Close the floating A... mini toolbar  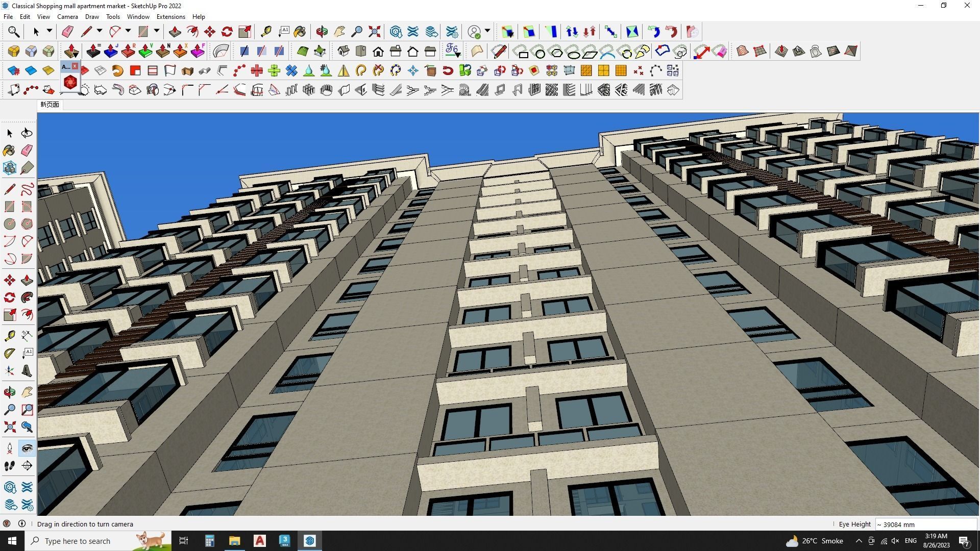click(75, 66)
